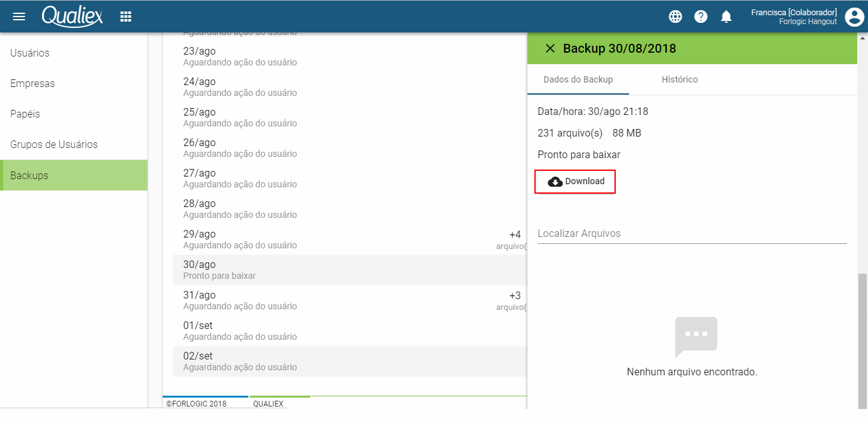Image resolution: width=868 pixels, height=423 pixels.
Task: Open Grupos de Usuários in the sidebar
Action: point(74,145)
